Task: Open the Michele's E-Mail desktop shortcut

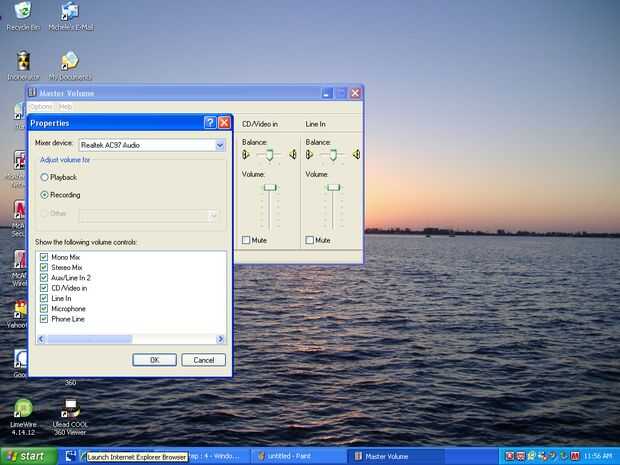Action: (71, 16)
